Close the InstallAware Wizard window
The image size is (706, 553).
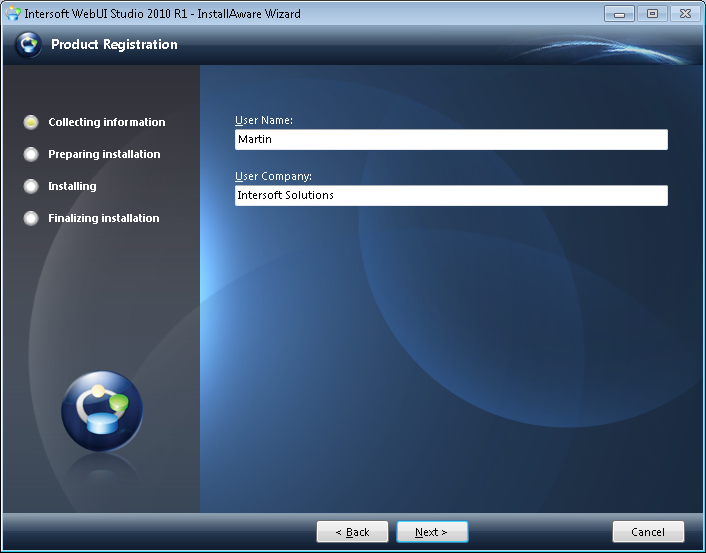click(x=685, y=14)
